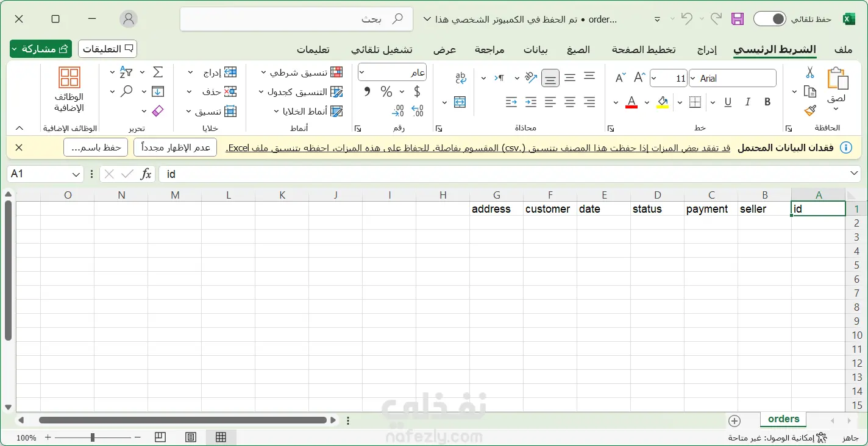Toggle Wrap Text

click(461, 77)
